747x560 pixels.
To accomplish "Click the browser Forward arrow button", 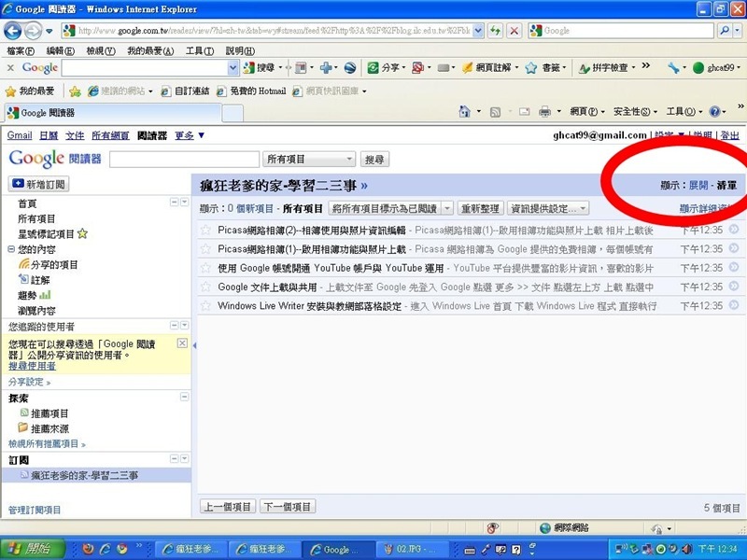I will coord(33,31).
